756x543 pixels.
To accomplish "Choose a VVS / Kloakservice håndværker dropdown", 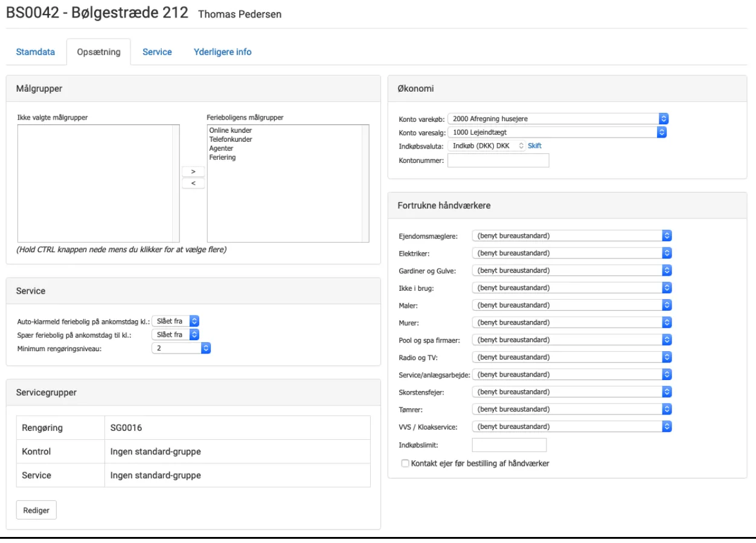I will (x=571, y=427).
